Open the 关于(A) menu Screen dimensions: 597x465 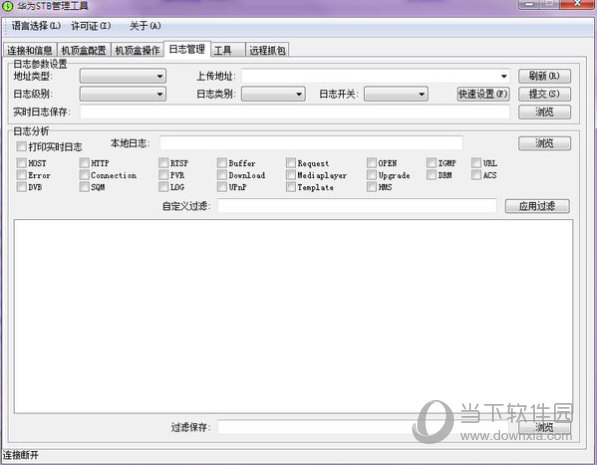click(x=145, y=26)
